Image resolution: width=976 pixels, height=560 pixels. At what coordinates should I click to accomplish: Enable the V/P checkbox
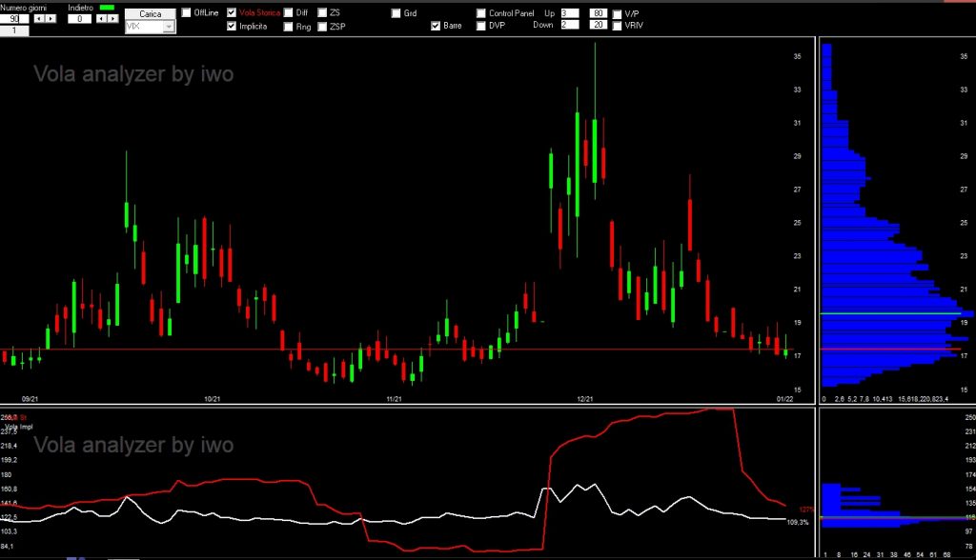pos(618,13)
